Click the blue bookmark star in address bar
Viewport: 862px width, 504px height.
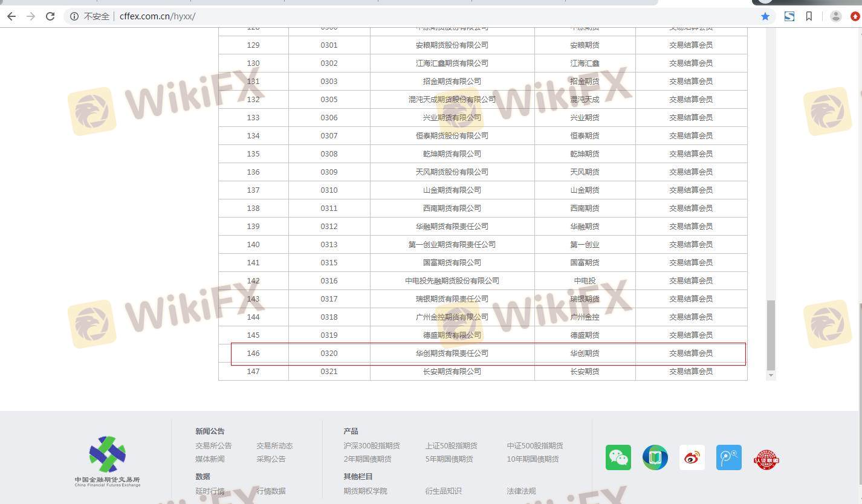point(765,16)
